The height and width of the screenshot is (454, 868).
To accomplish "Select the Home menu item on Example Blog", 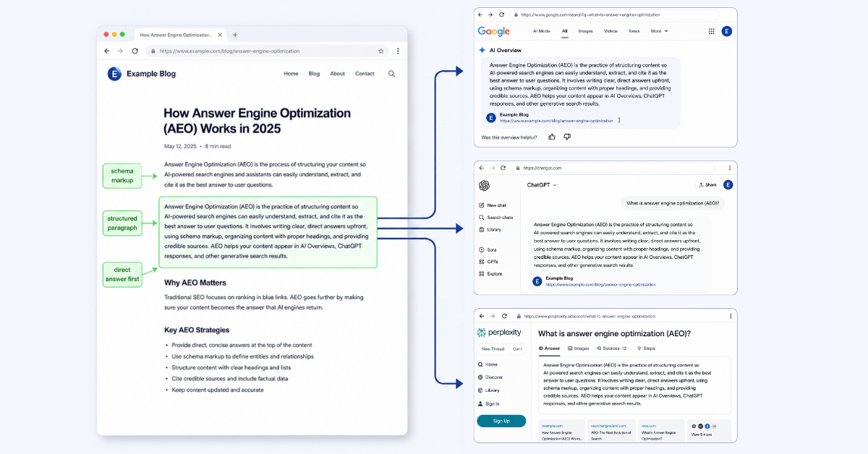I will tap(291, 74).
